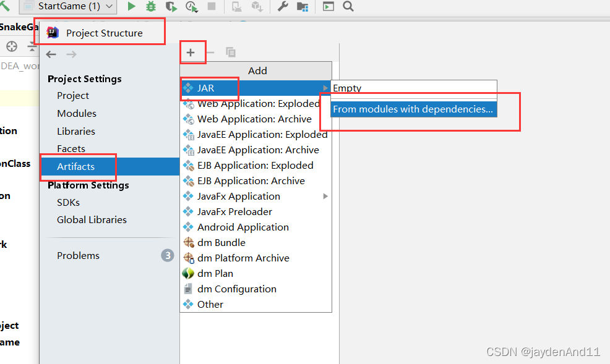
Task: Click the locate target crosshair icon
Action: pyautogui.click(x=12, y=46)
